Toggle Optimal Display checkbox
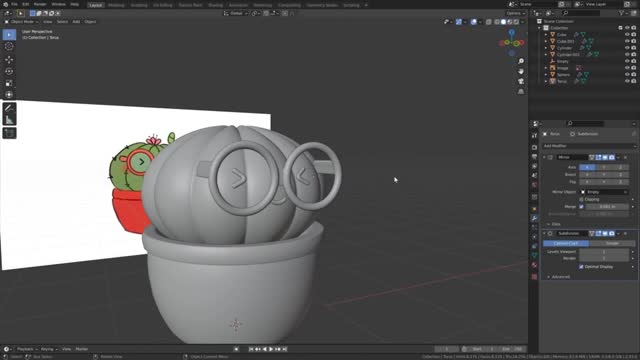Image resolution: width=640 pixels, height=360 pixels. click(581, 267)
